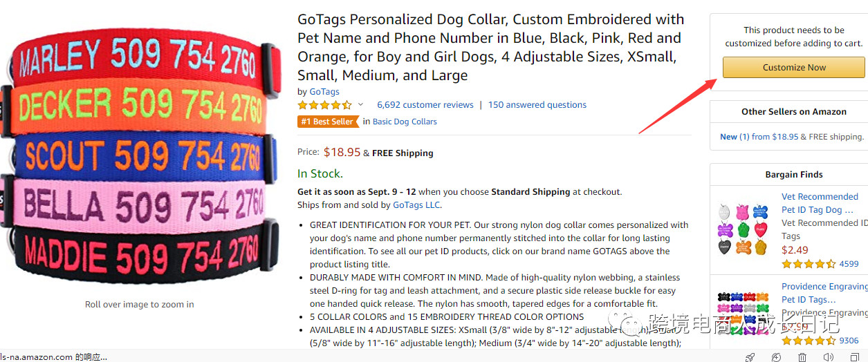Open 6,692 customer reviews link
This screenshot has height=362, width=868.
coord(425,105)
